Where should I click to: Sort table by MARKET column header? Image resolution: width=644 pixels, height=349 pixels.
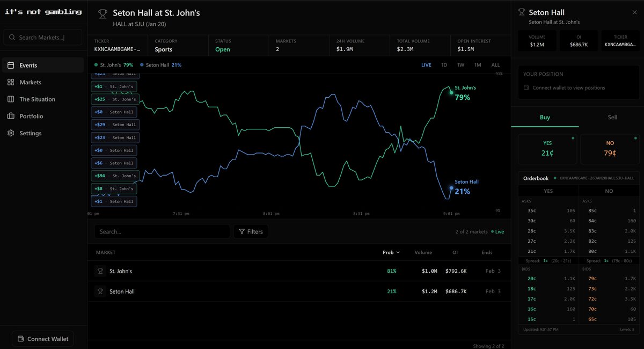pyautogui.click(x=106, y=252)
